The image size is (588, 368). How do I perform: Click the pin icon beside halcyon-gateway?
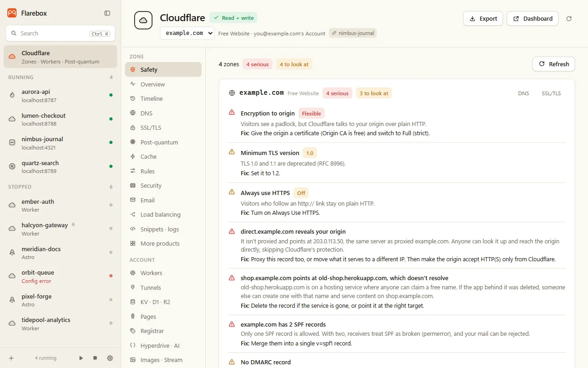point(73,225)
